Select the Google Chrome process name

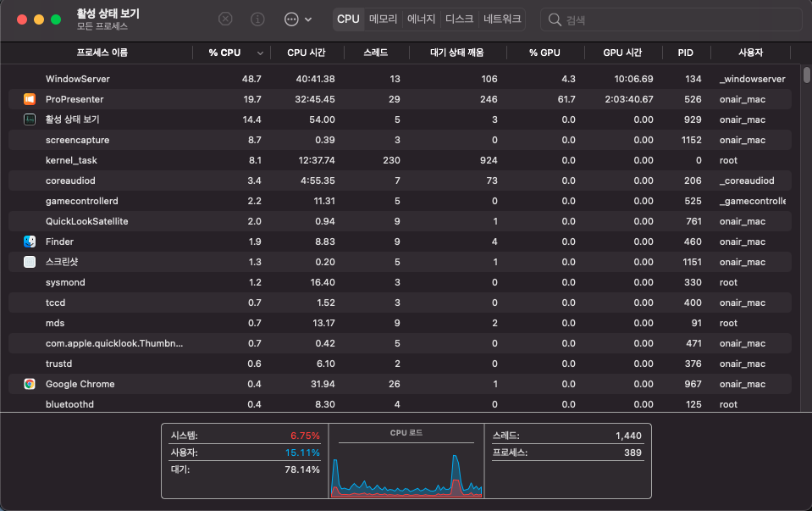(80, 384)
